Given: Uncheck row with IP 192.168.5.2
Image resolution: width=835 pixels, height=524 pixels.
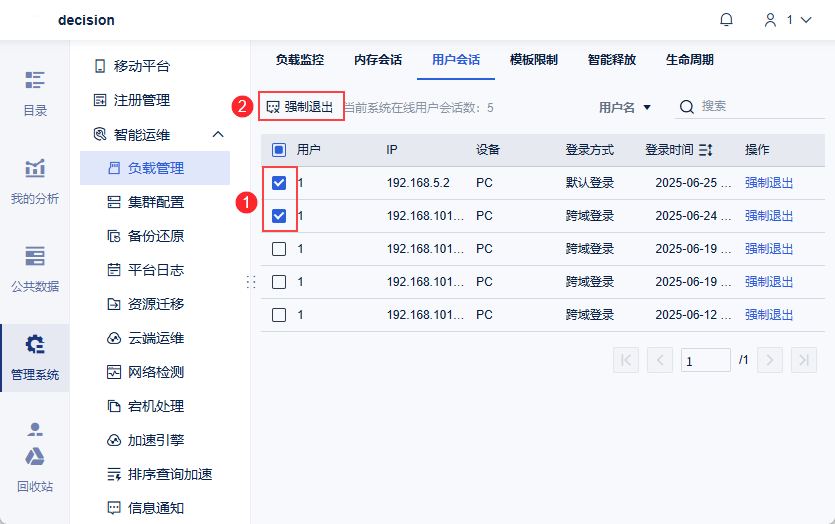Looking at the screenshot, I should [279, 183].
